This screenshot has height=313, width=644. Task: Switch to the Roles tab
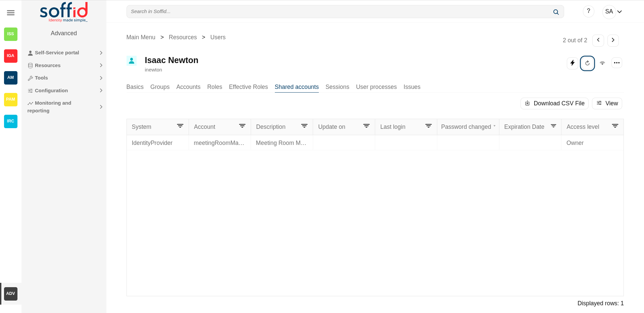tap(215, 87)
